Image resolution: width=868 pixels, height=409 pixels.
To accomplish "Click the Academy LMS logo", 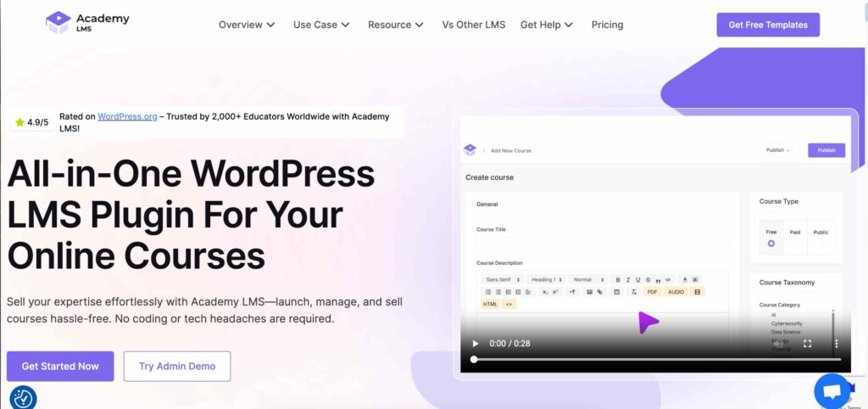I will (x=87, y=21).
